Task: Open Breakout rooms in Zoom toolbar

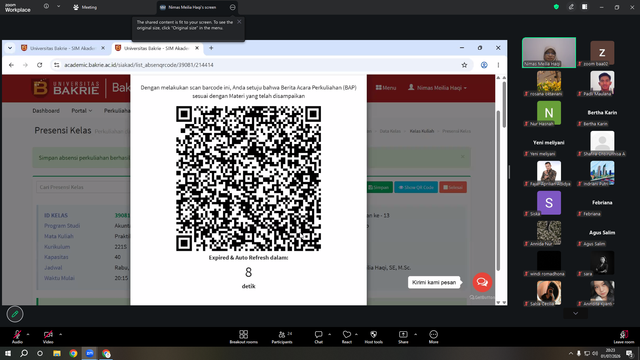Action: [x=244, y=337]
